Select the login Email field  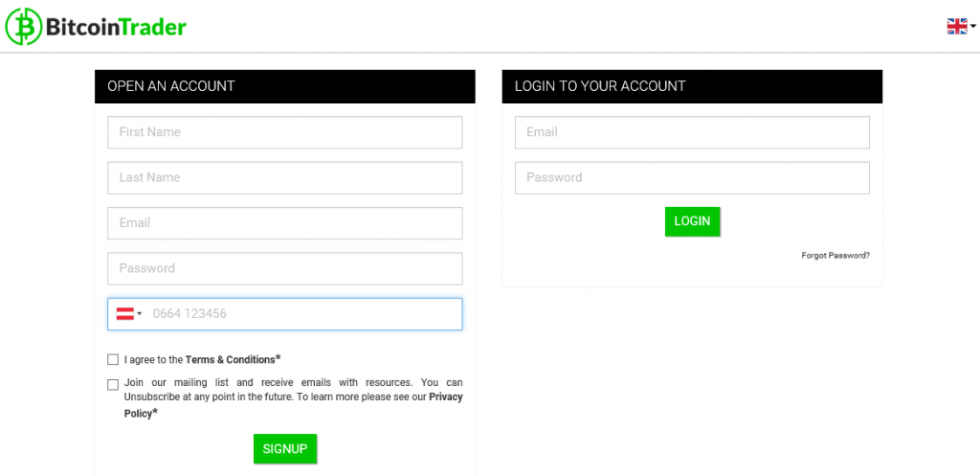coord(692,132)
